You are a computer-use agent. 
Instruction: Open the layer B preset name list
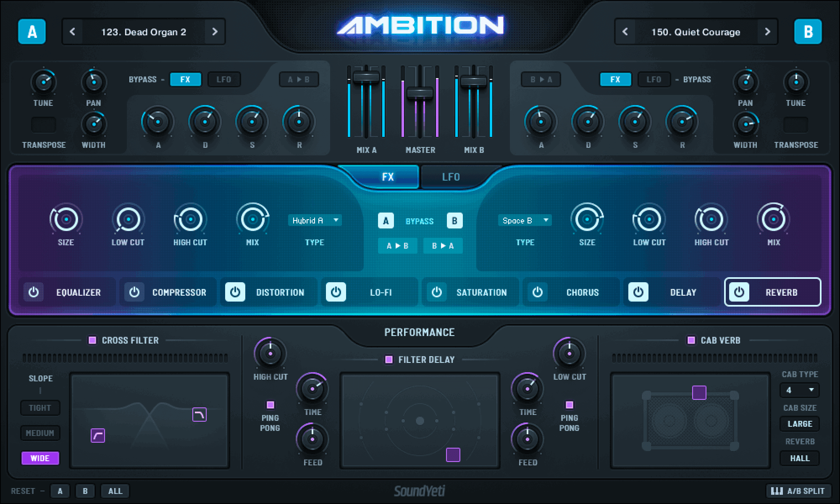(x=696, y=31)
